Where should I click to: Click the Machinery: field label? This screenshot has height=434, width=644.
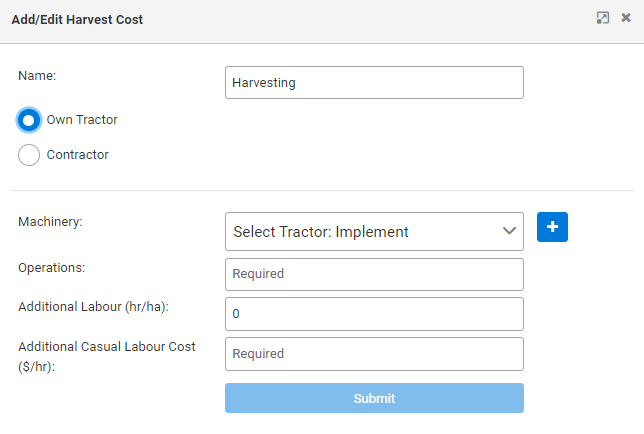click(50, 221)
